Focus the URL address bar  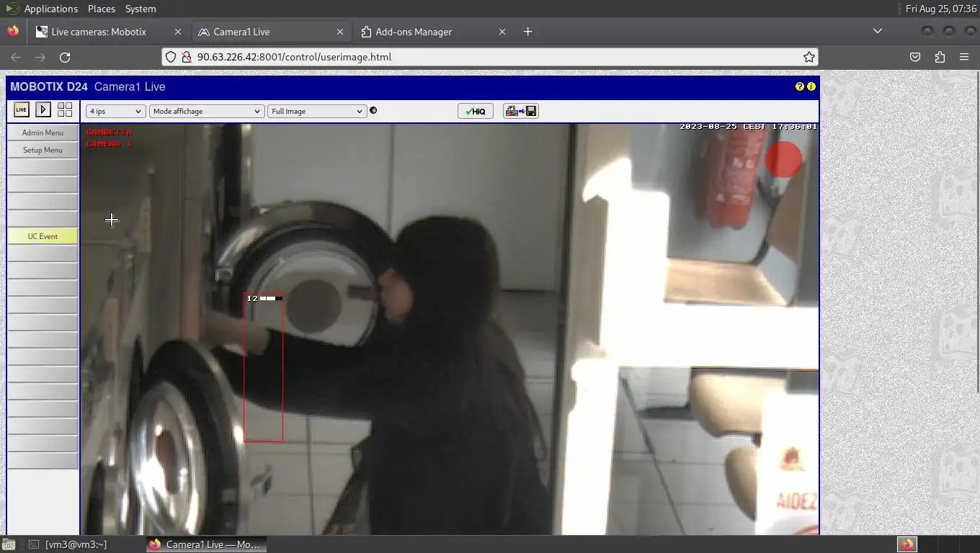[490, 57]
